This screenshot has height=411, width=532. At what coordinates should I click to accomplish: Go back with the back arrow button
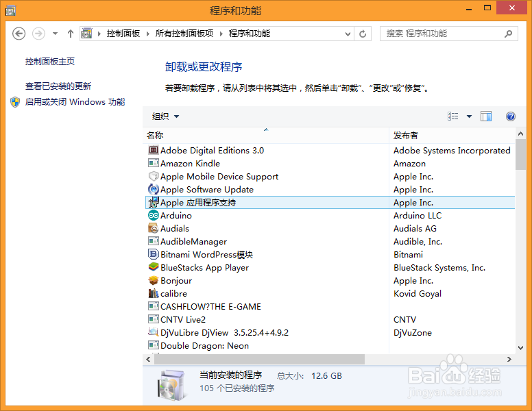[19, 34]
